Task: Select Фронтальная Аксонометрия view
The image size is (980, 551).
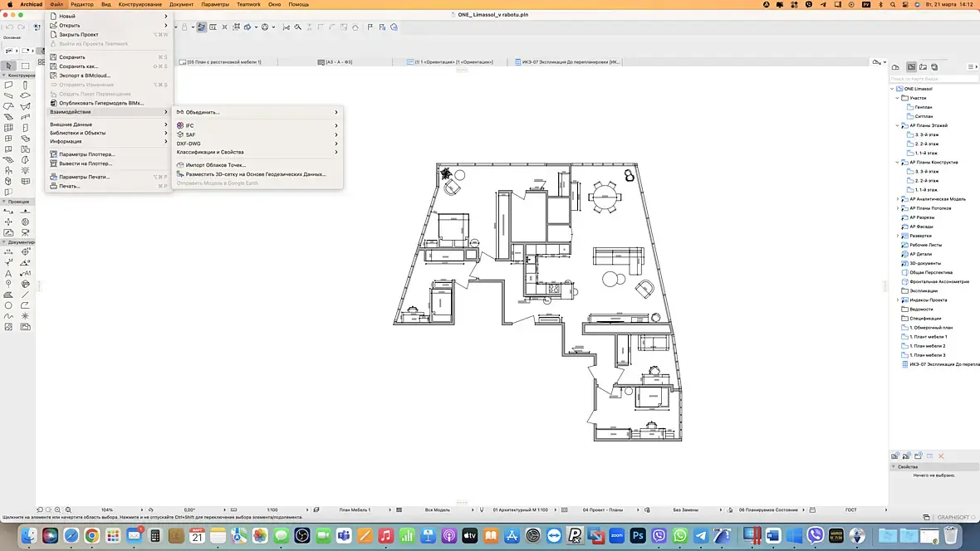Action: 939,282
